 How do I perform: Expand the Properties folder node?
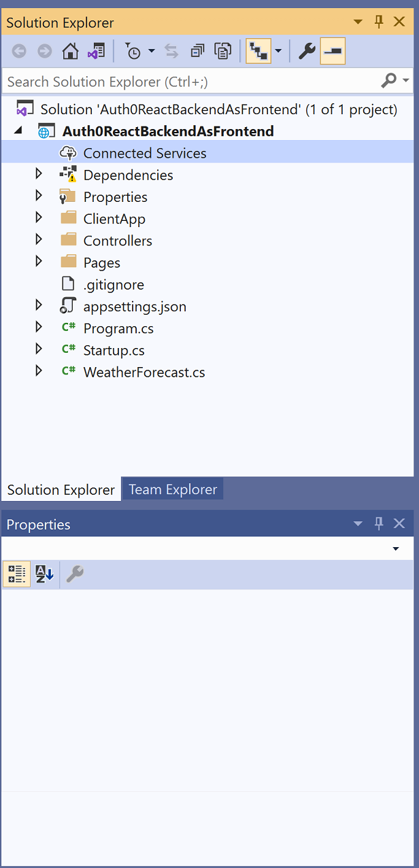[39, 196]
